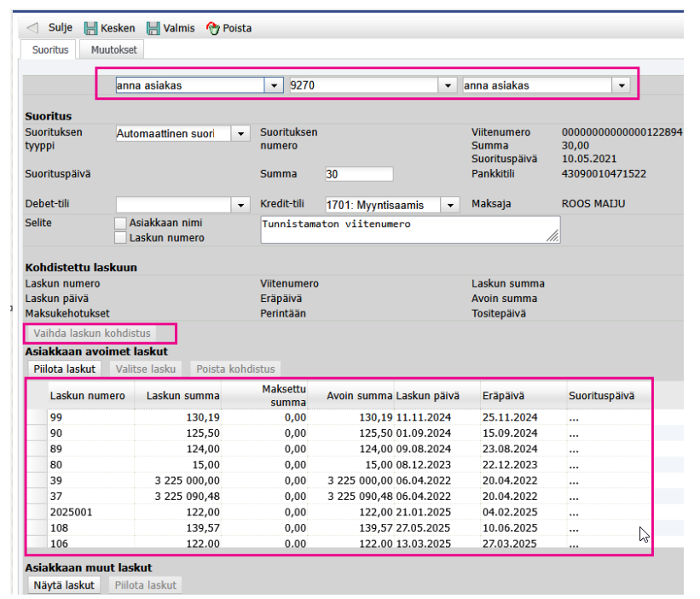Screen dimensions: 700x599
Task: Click the ROOS MAIJU payer name
Action: 593,204
